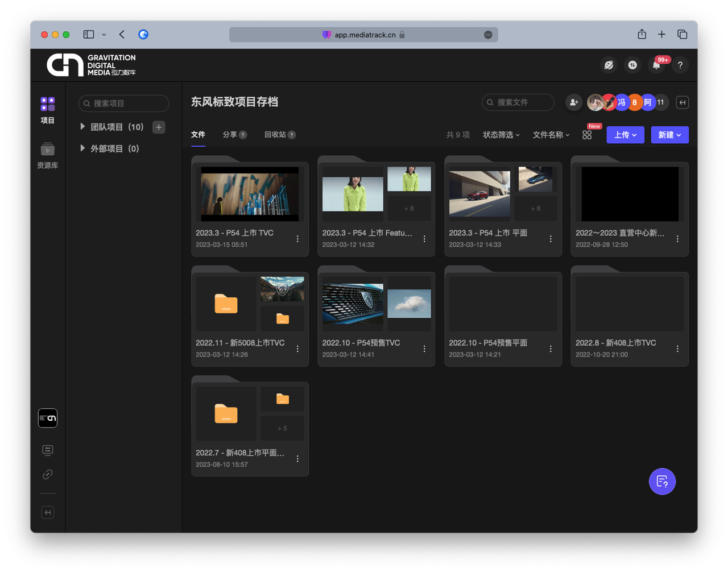Switch to grid view layout icon
This screenshot has width=728, height=573.
tap(587, 135)
